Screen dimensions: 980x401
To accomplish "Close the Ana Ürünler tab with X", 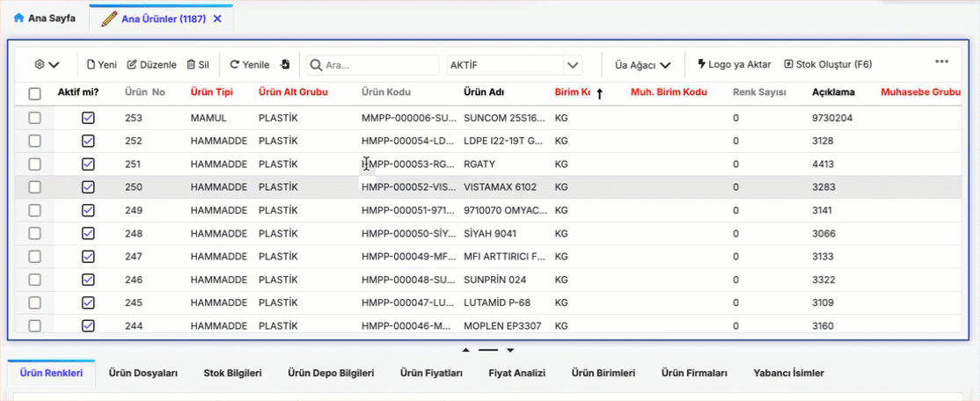I will [217, 18].
